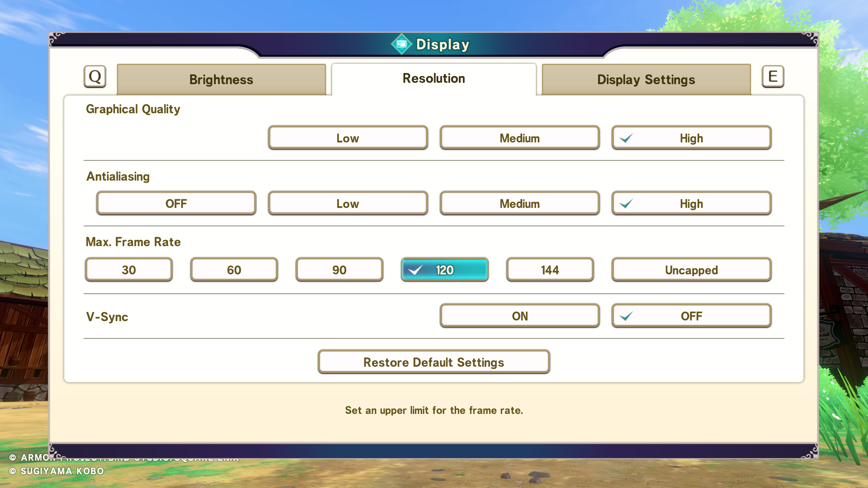Open the Display Settings tab
This screenshot has width=868, height=488.
(646, 80)
